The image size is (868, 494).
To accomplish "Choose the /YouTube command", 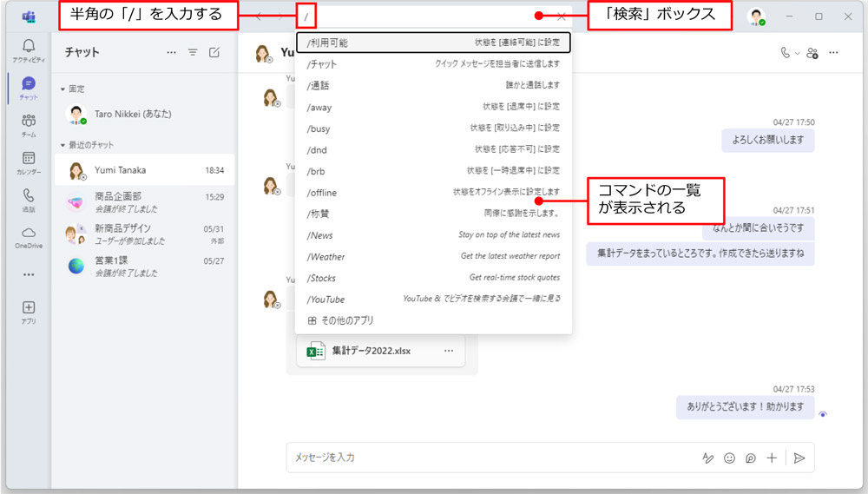I will [433, 299].
